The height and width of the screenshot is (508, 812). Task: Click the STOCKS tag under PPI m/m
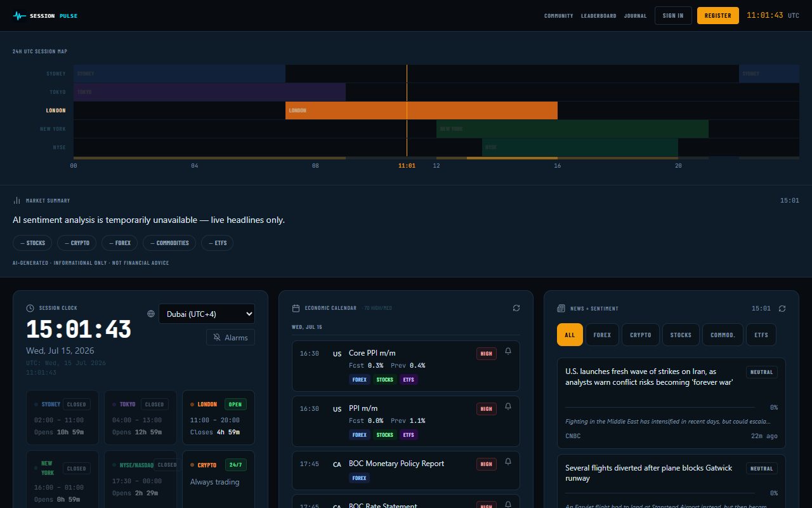pyautogui.click(x=385, y=435)
